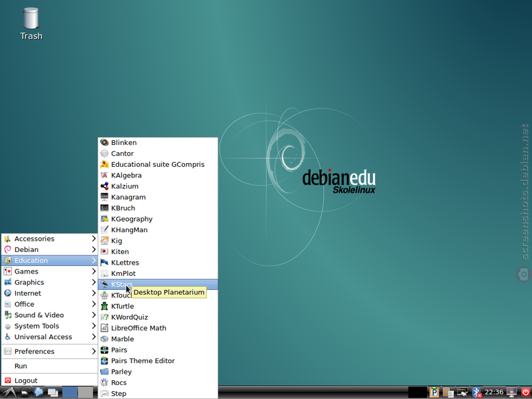
Task: Expand the Universal Access submenu
Action: pyautogui.click(x=49, y=336)
